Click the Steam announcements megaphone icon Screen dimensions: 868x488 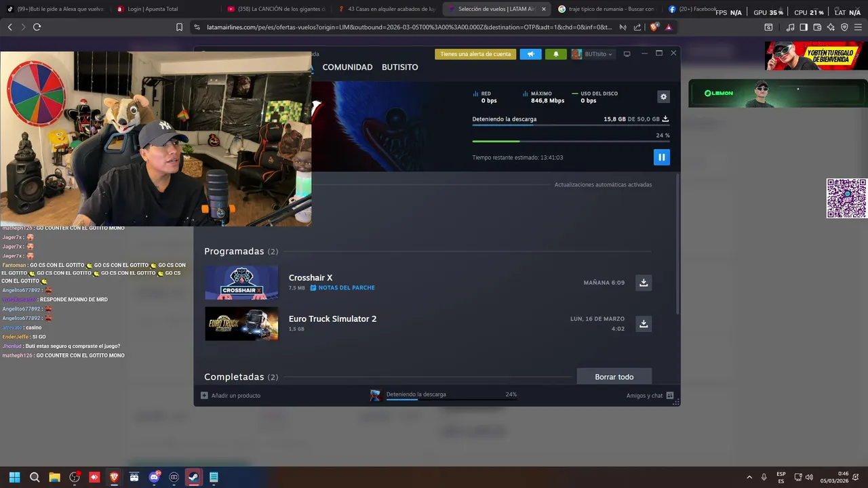point(531,54)
